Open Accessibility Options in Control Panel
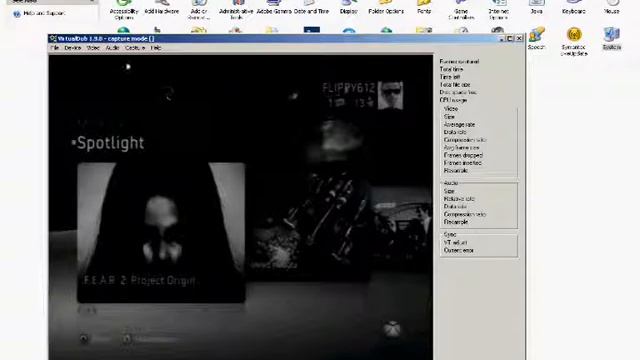 (124, 9)
